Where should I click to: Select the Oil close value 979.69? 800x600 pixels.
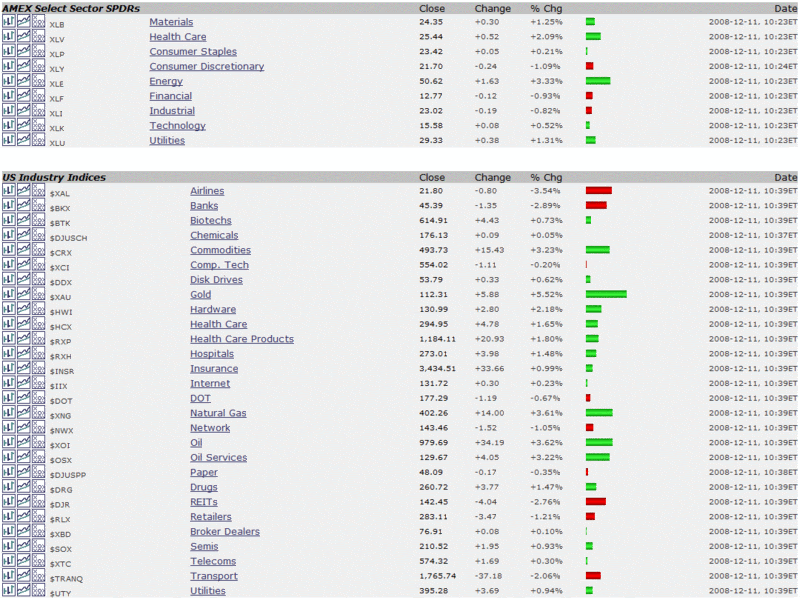(x=434, y=442)
